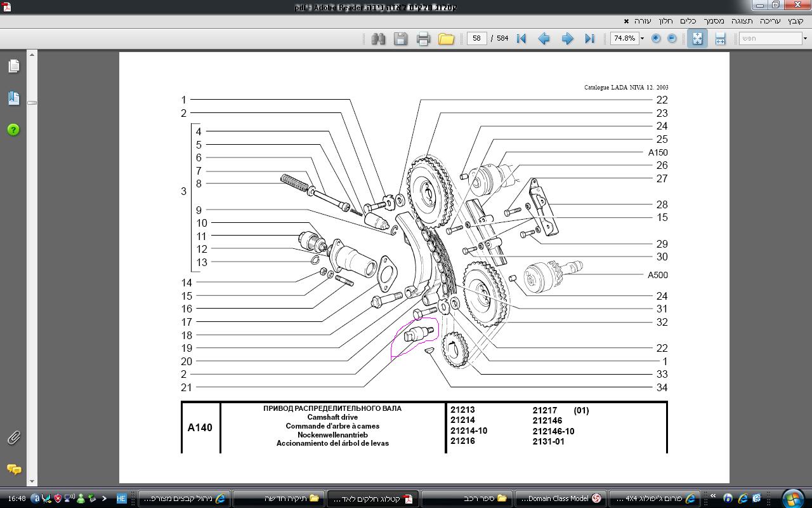Advance to the next page
The height and width of the screenshot is (508, 812).
(567, 39)
